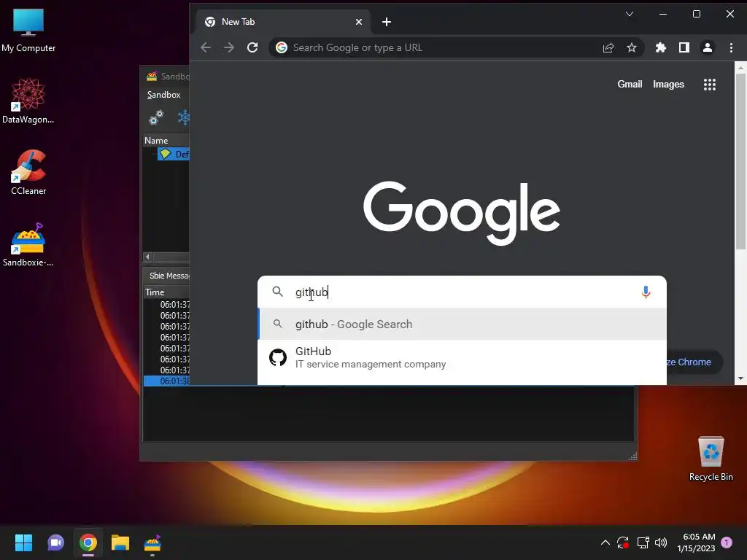Click the volume speaker tray icon
The width and height of the screenshot is (747, 560).
661,542
